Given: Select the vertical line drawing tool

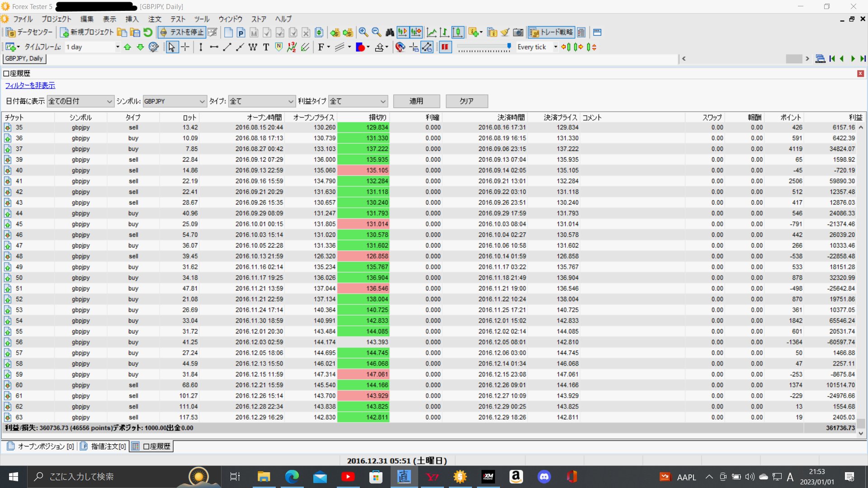Looking at the screenshot, I should tap(201, 47).
